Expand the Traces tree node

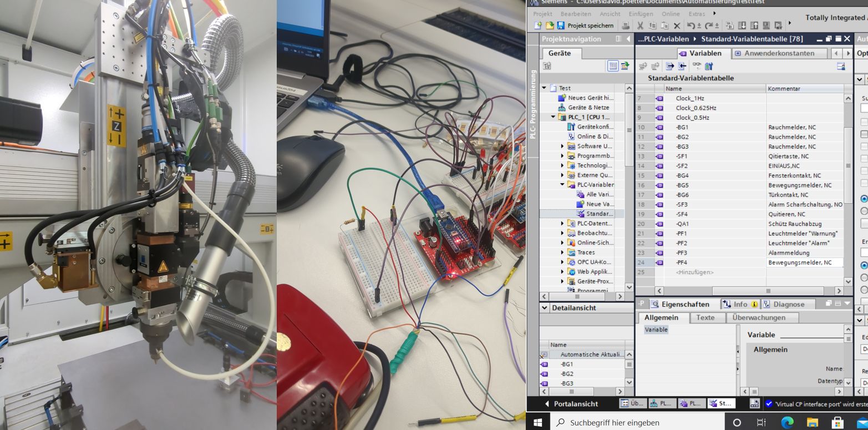562,252
